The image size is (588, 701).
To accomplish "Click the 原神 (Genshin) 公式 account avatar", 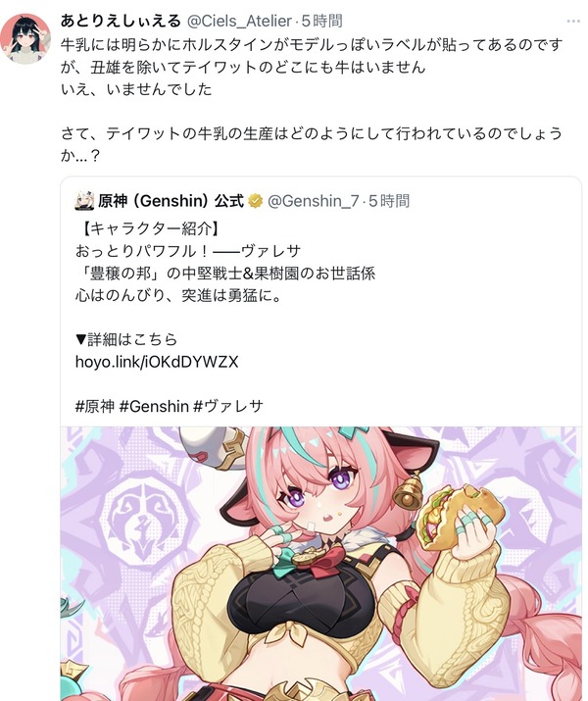I will click(84, 201).
